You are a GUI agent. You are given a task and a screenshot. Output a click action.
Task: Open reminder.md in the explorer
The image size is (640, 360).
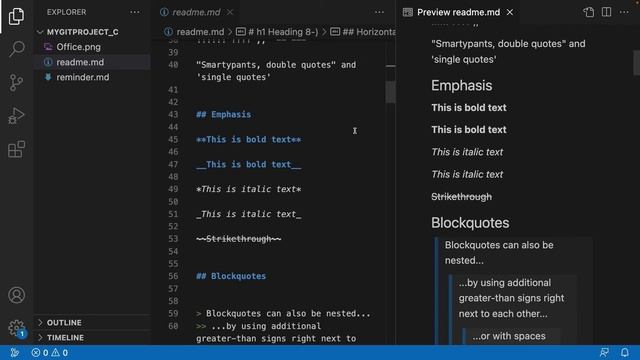tap(82, 77)
